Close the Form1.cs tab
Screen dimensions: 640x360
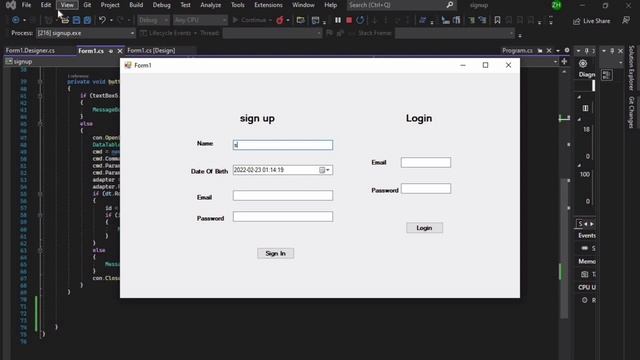pos(120,51)
